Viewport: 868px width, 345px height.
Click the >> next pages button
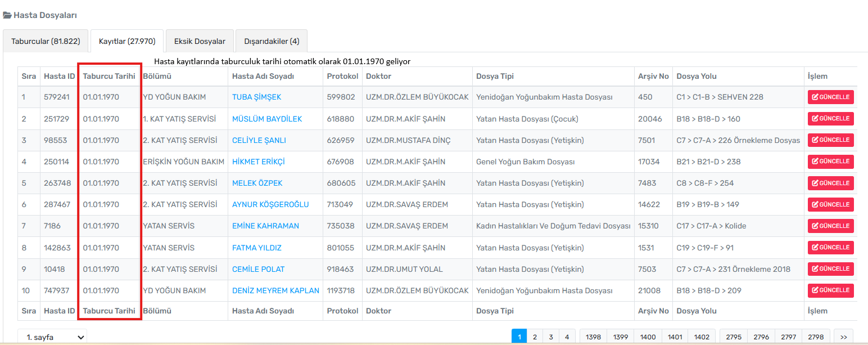tap(843, 337)
